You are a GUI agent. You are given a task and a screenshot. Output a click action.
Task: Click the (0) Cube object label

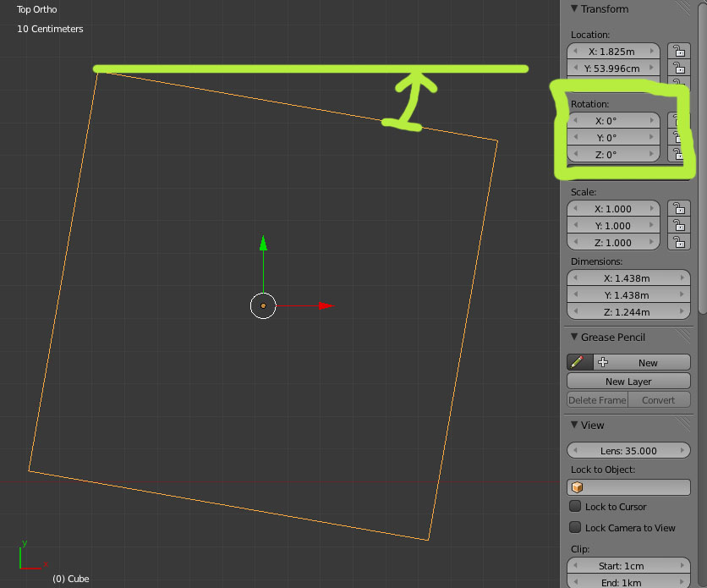click(x=71, y=579)
